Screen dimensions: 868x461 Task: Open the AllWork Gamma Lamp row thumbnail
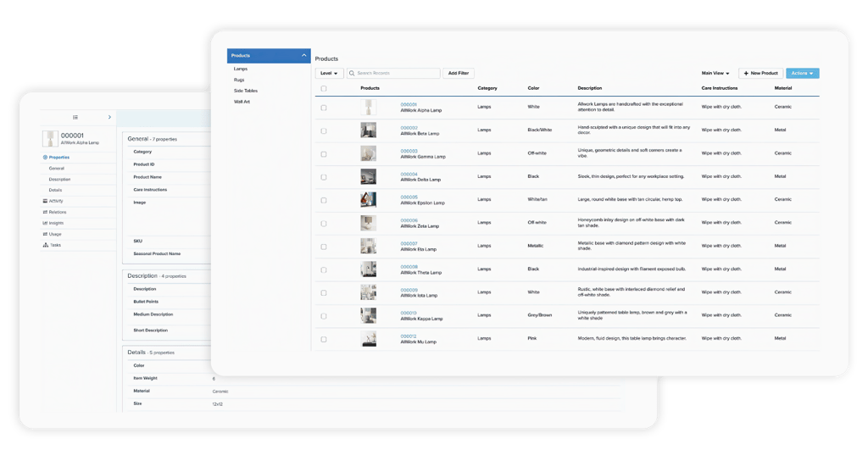point(368,153)
